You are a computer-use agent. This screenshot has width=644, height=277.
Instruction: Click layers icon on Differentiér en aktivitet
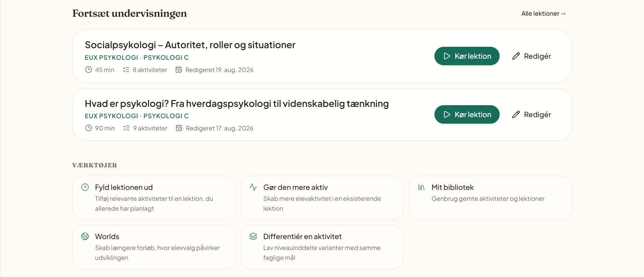pos(253,236)
